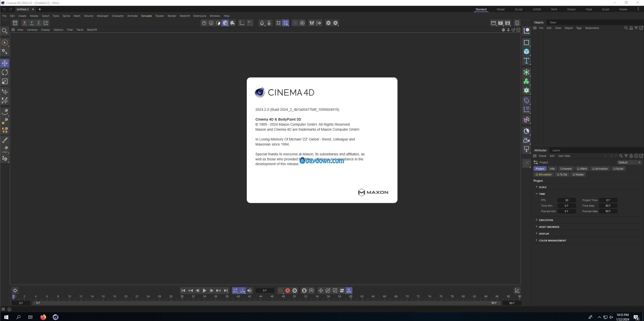Image resolution: width=644 pixels, height=321 pixels.
Task: Toggle coordinate system world/object button
Action: (46, 23)
